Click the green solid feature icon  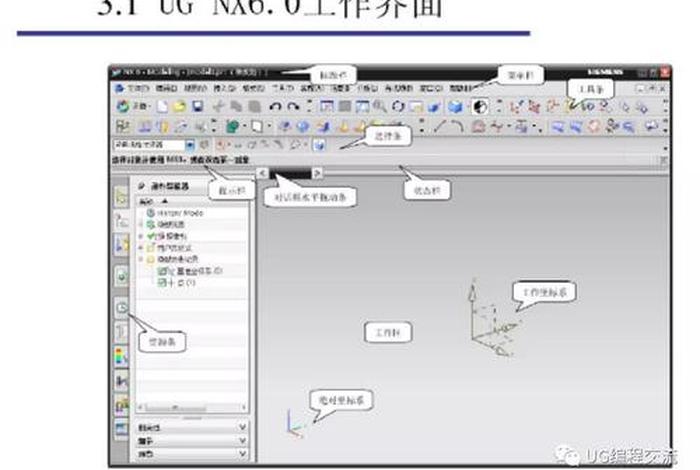tap(232, 127)
